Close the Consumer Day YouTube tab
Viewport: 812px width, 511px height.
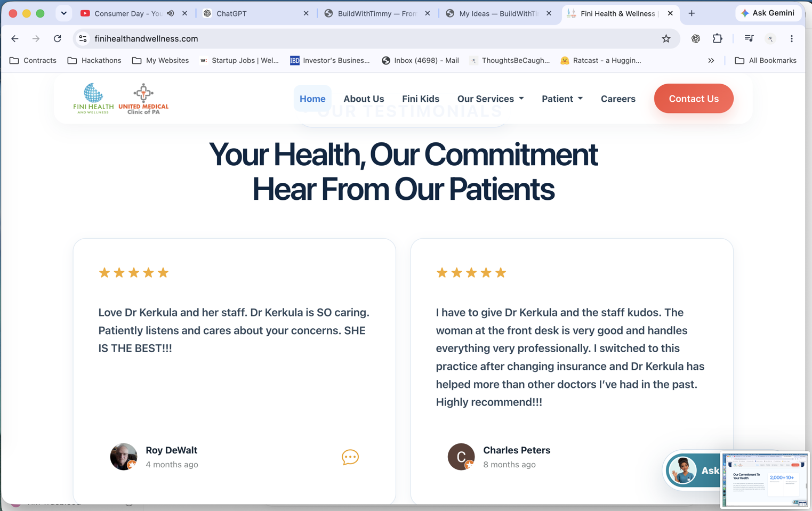click(x=185, y=13)
